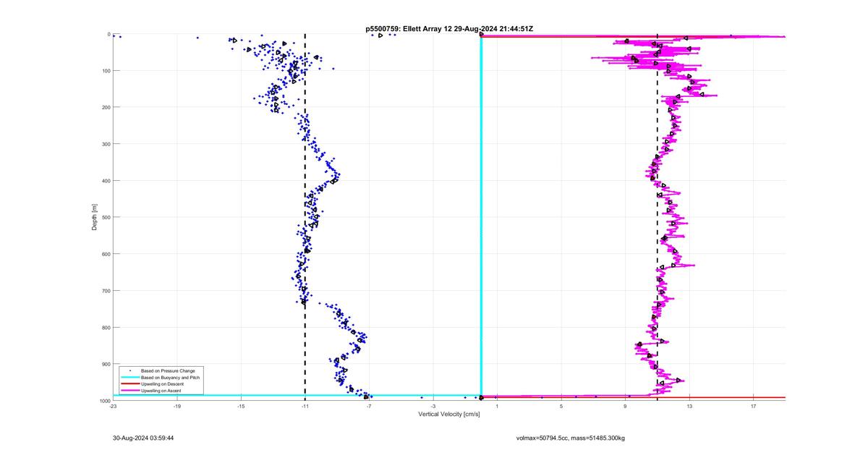Click the x-axis tick label '-23'
This screenshot has height=450, width=868.
point(113,406)
